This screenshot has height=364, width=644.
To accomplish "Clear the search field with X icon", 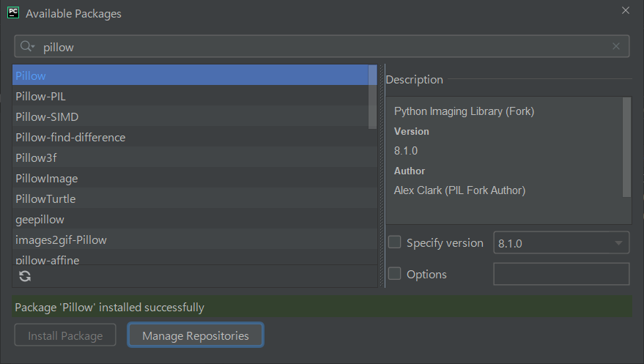I will [616, 46].
